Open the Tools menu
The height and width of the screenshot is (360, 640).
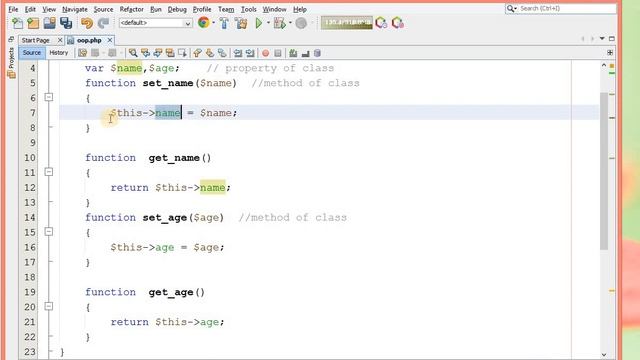248,9
